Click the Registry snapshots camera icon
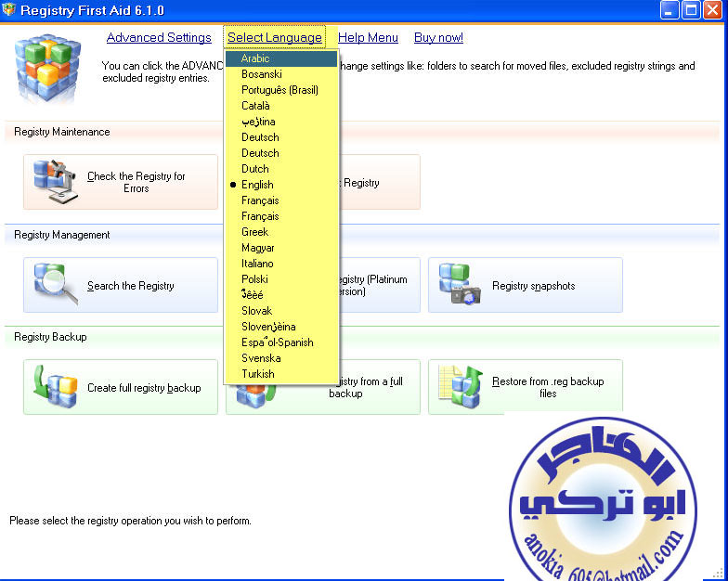The height and width of the screenshot is (581, 728). (461, 285)
